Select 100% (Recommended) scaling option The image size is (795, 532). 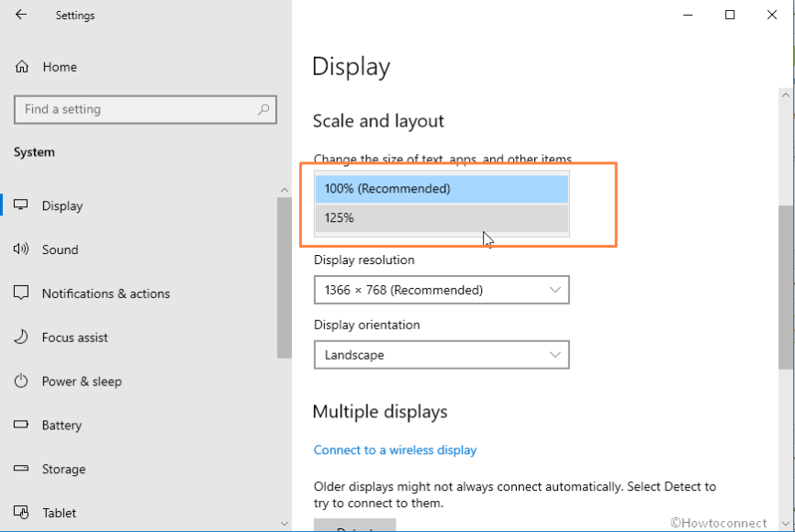click(442, 188)
